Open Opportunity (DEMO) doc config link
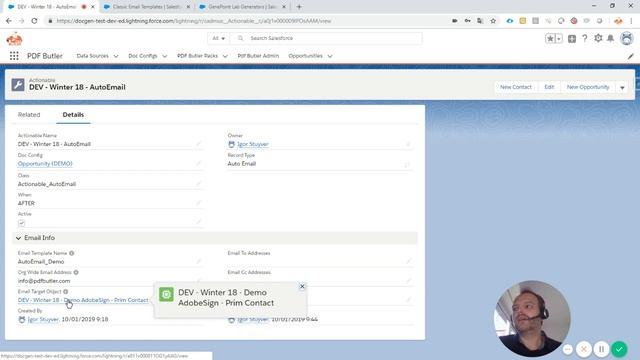 tap(45, 164)
